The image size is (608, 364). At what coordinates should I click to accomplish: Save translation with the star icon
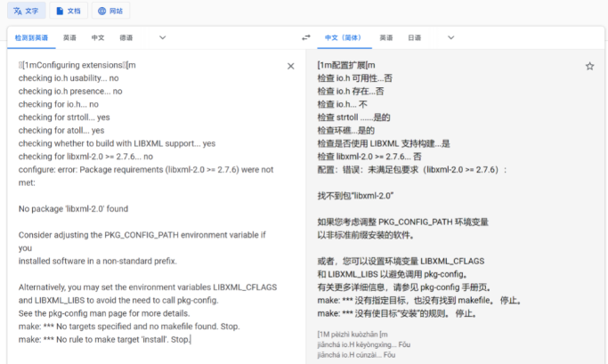click(x=589, y=66)
